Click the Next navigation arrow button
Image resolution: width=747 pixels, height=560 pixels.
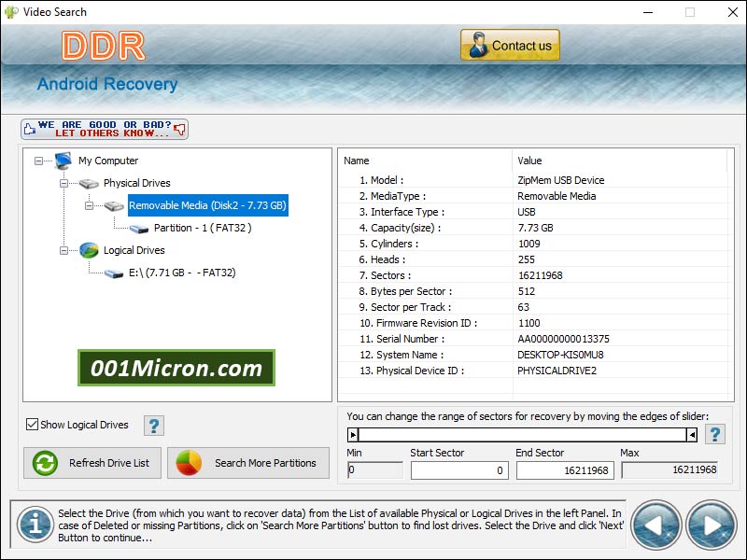pos(710,525)
